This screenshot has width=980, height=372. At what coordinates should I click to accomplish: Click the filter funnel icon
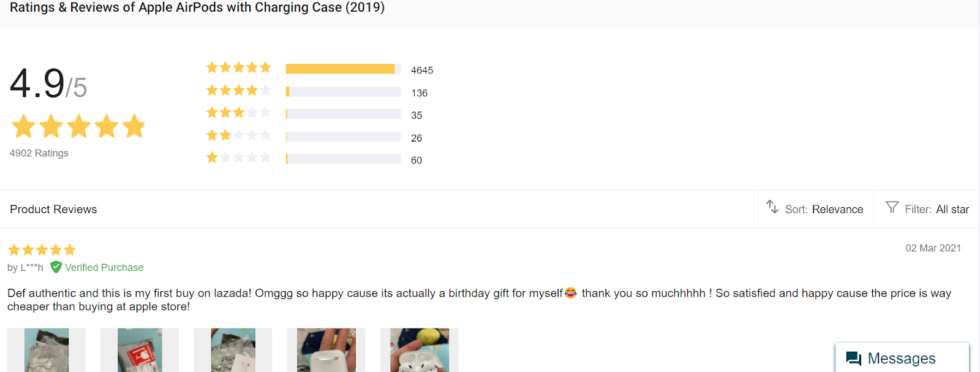(892, 207)
